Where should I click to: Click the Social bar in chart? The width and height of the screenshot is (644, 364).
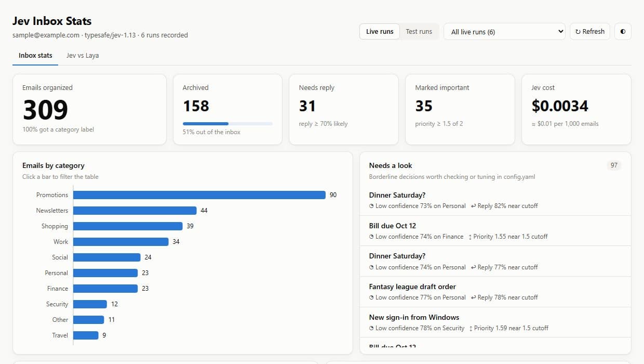(107, 257)
